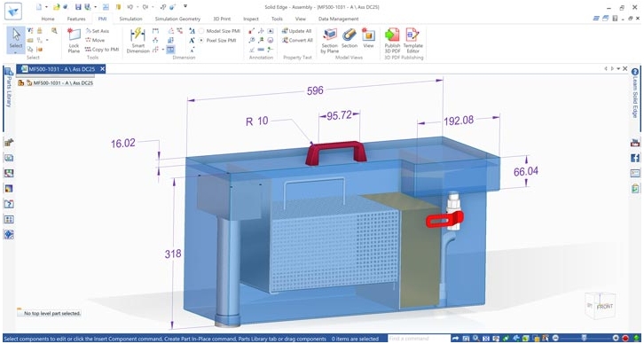Select the Pixel Size PMI option

[x=217, y=40]
